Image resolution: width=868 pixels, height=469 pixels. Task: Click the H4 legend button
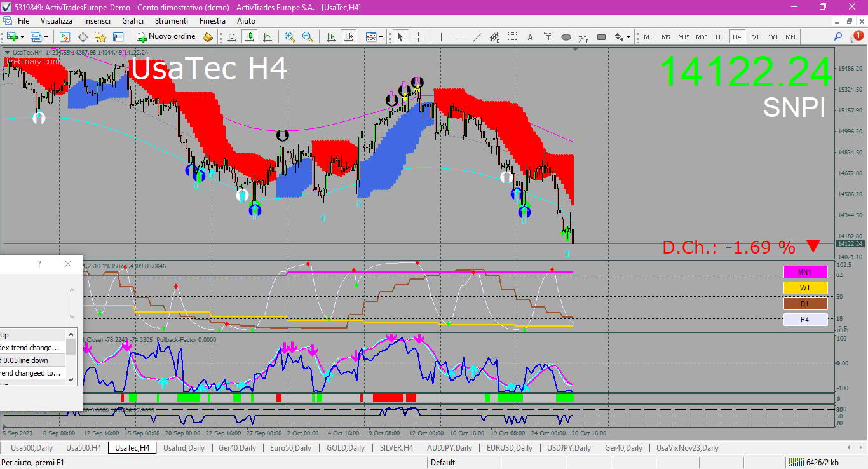(x=805, y=320)
